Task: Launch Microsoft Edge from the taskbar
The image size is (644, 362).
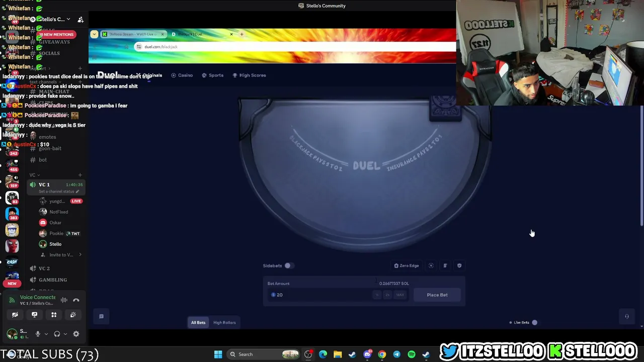Action: pos(323,354)
